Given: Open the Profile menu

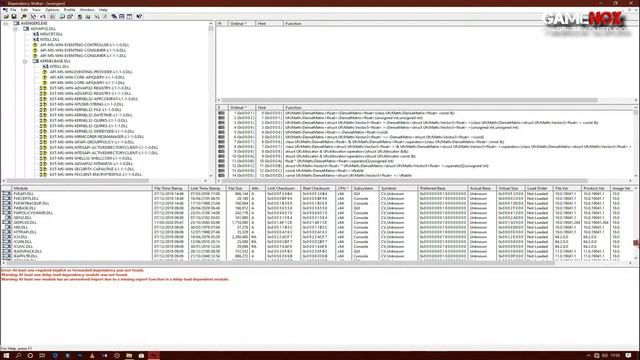Looking at the screenshot, I should pos(69,10).
